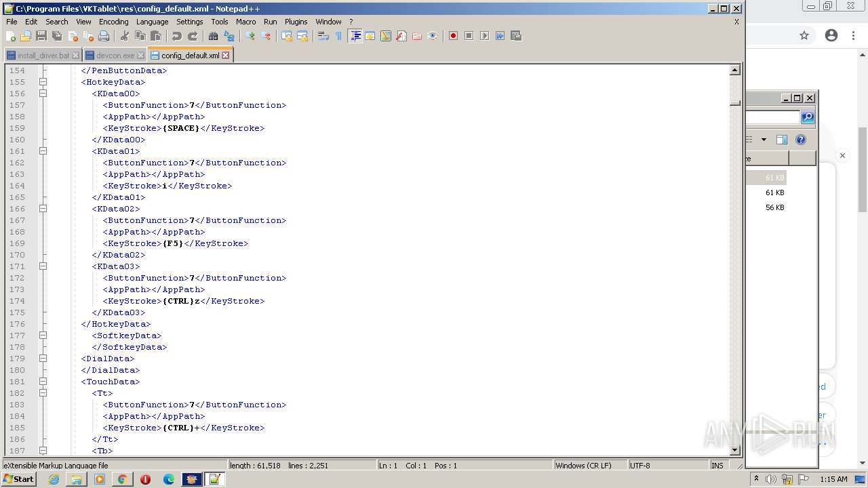Click the editor vertical scrollbar thumb
868x488 pixels.
coord(735,103)
